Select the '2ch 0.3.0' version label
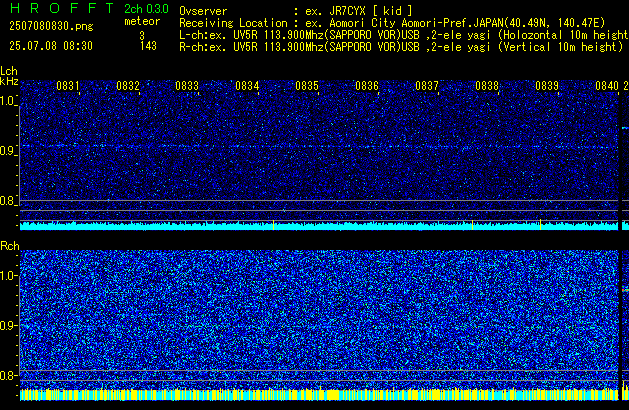The width and height of the screenshot is (629, 410). coord(146,9)
